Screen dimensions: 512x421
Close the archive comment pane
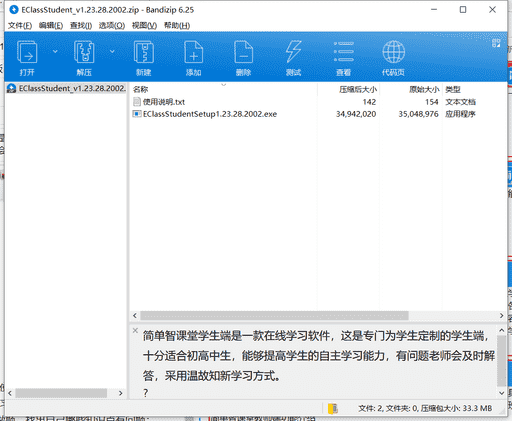[x=135, y=330]
